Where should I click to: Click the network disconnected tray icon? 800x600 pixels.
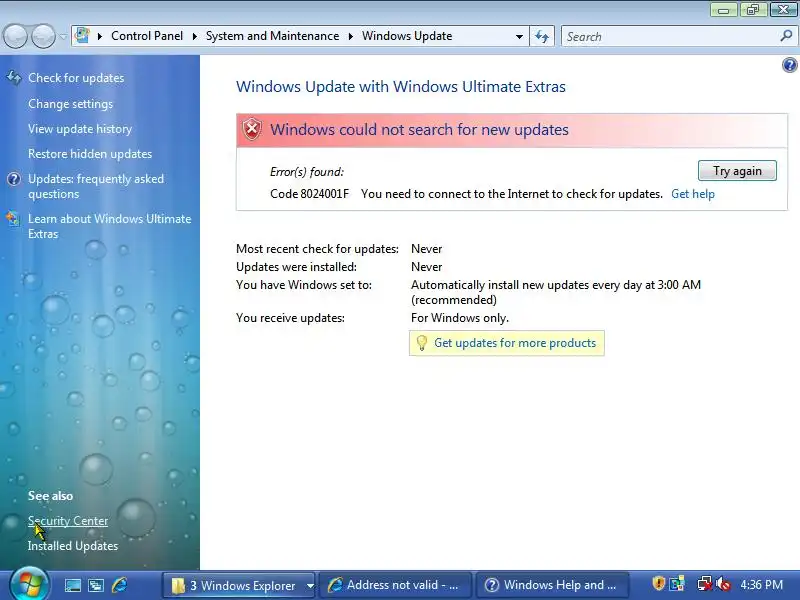tap(705, 583)
